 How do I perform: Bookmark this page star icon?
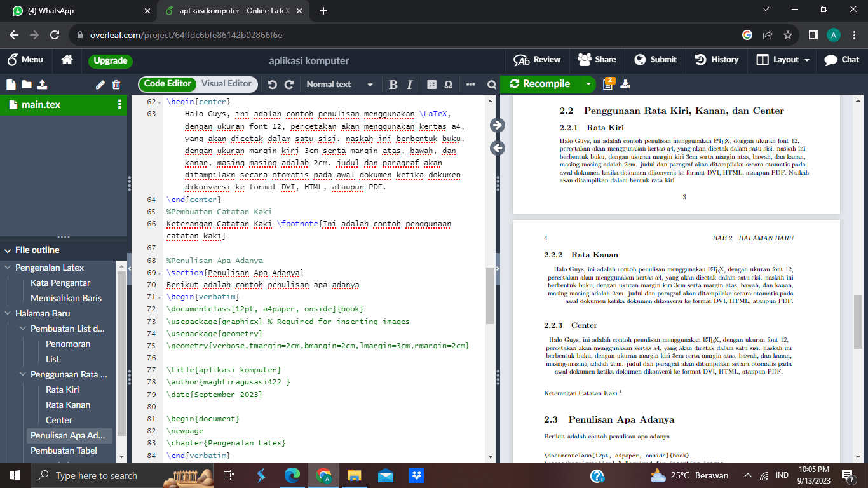click(788, 36)
